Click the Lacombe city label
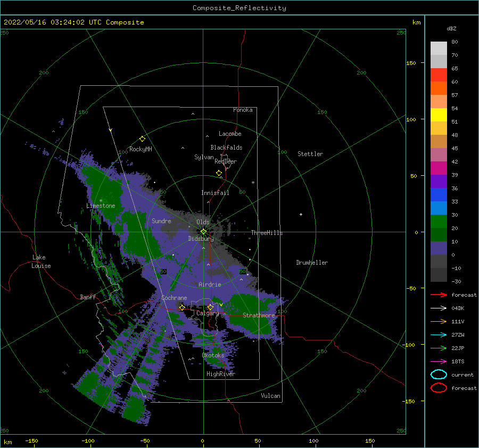479x448 pixels. [230, 134]
